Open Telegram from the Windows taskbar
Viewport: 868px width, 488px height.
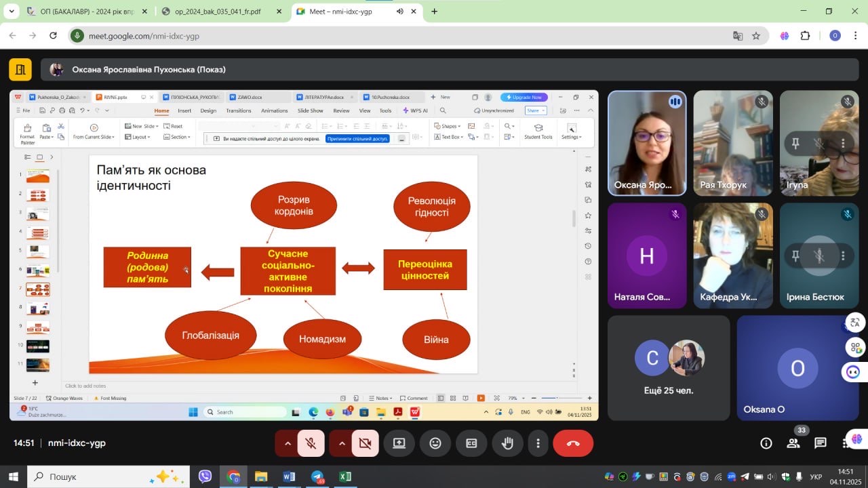[x=317, y=476]
